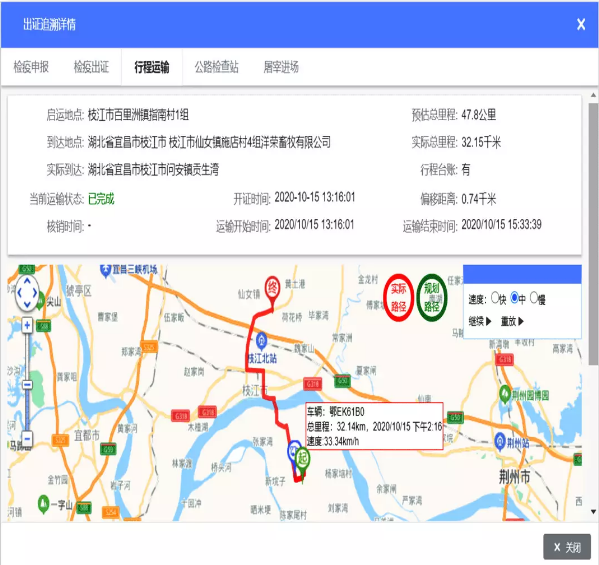Click 继续 to continue route playback
The width and height of the screenshot is (599, 565).
pyautogui.click(x=480, y=321)
